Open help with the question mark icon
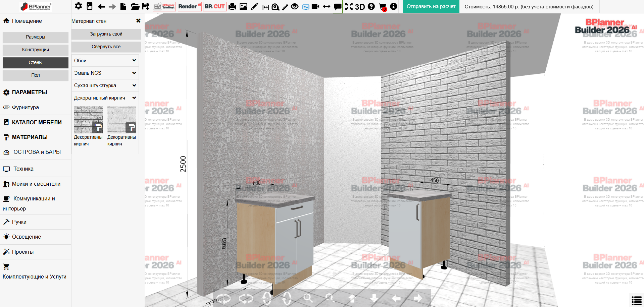Screen dimensions: 644x307 [x=371, y=6]
